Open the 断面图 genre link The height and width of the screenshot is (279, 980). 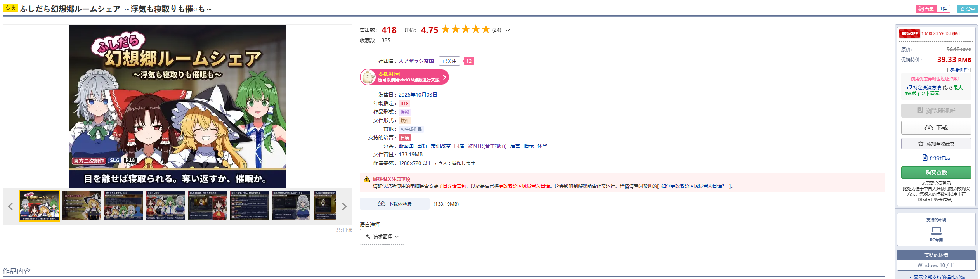[x=406, y=146]
